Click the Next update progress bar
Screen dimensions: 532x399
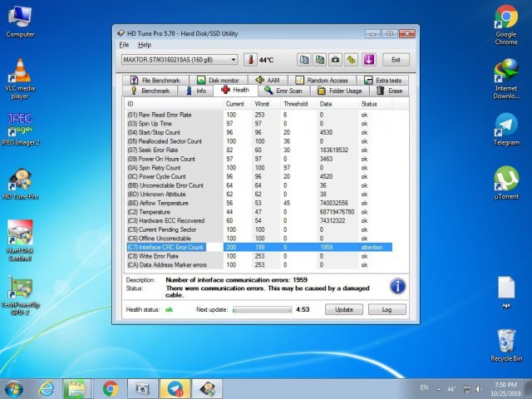[262, 309]
